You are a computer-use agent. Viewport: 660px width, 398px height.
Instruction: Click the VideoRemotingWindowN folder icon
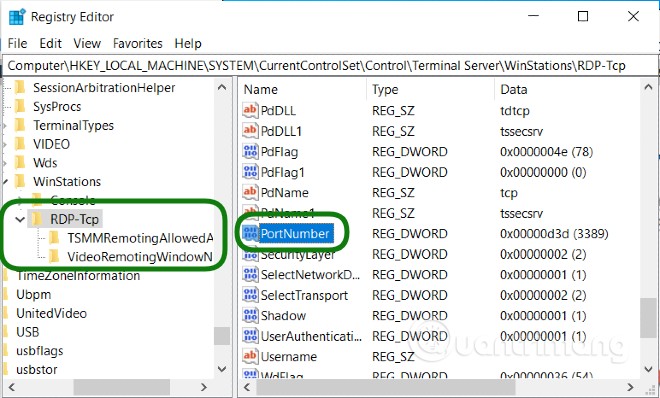coord(54,256)
